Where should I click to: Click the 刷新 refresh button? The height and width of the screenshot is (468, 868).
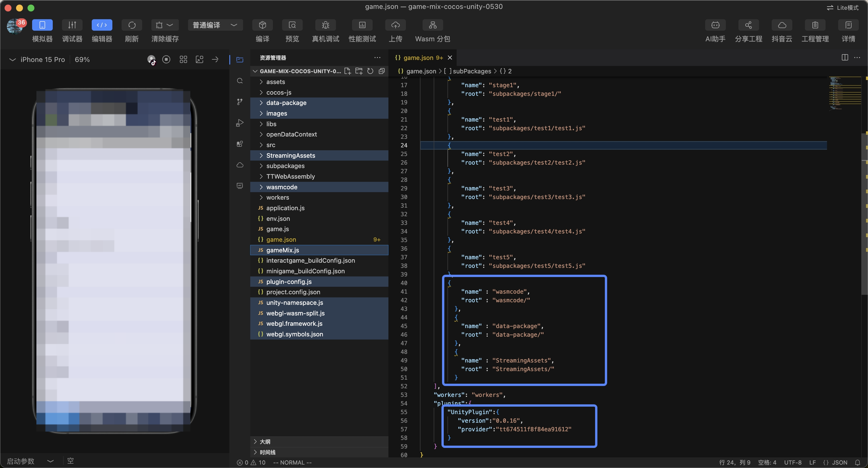(132, 25)
